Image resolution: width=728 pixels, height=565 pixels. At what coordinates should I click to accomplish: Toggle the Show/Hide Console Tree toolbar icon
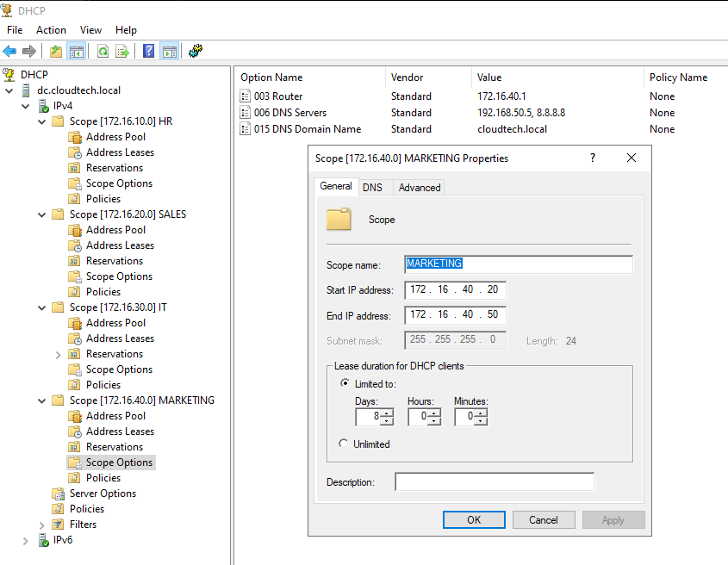77,51
